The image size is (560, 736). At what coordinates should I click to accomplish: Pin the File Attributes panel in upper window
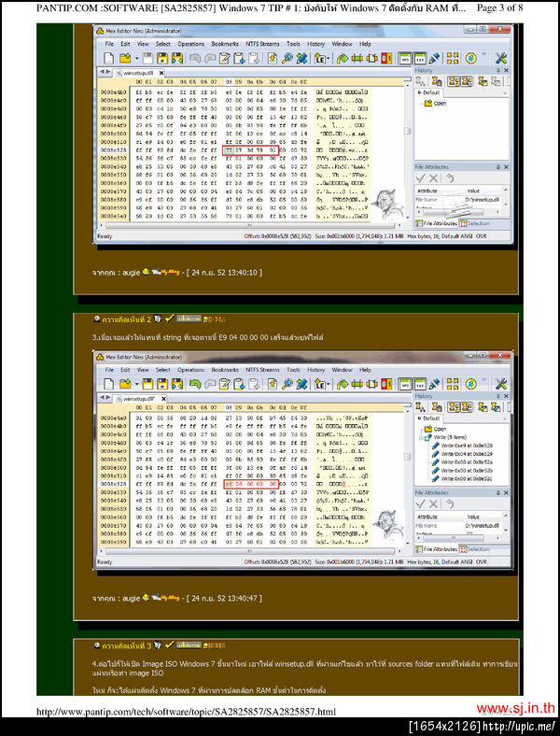click(498, 167)
